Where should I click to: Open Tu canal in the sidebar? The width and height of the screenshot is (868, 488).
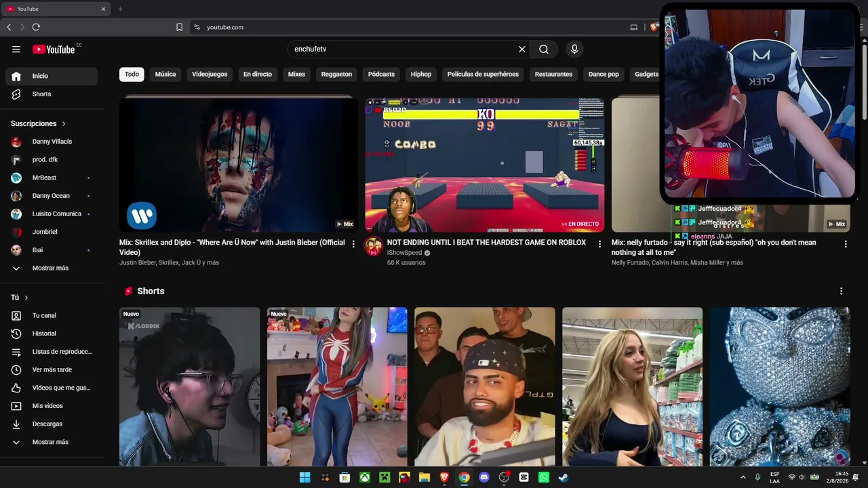pyautogui.click(x=52, y=315)
